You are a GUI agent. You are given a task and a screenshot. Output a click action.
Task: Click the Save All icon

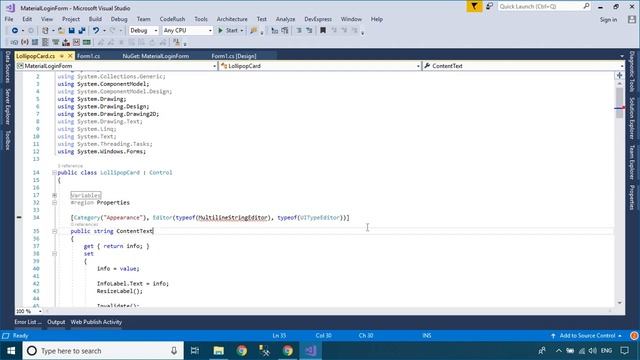82,31
